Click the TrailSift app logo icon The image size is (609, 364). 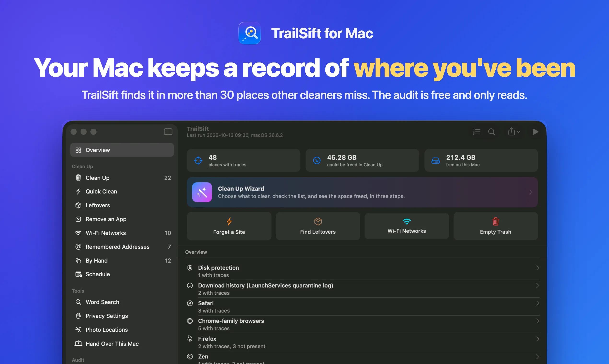pos(250,33)
